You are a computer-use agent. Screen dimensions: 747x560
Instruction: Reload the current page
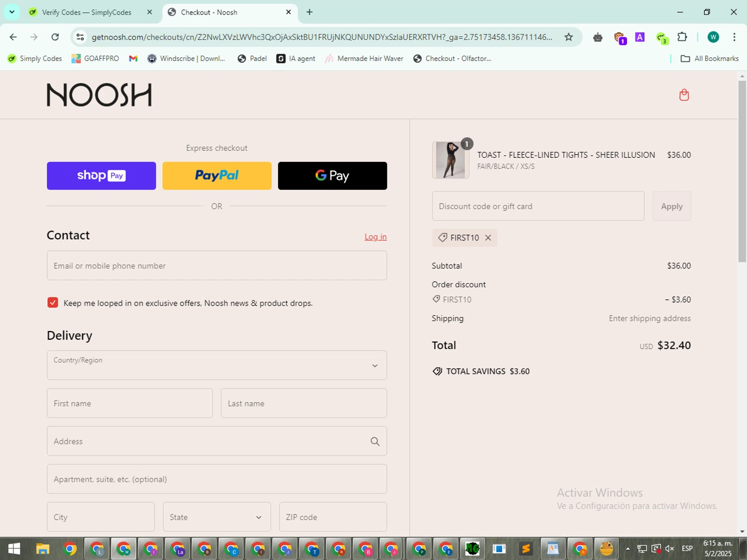click(55, 37)
